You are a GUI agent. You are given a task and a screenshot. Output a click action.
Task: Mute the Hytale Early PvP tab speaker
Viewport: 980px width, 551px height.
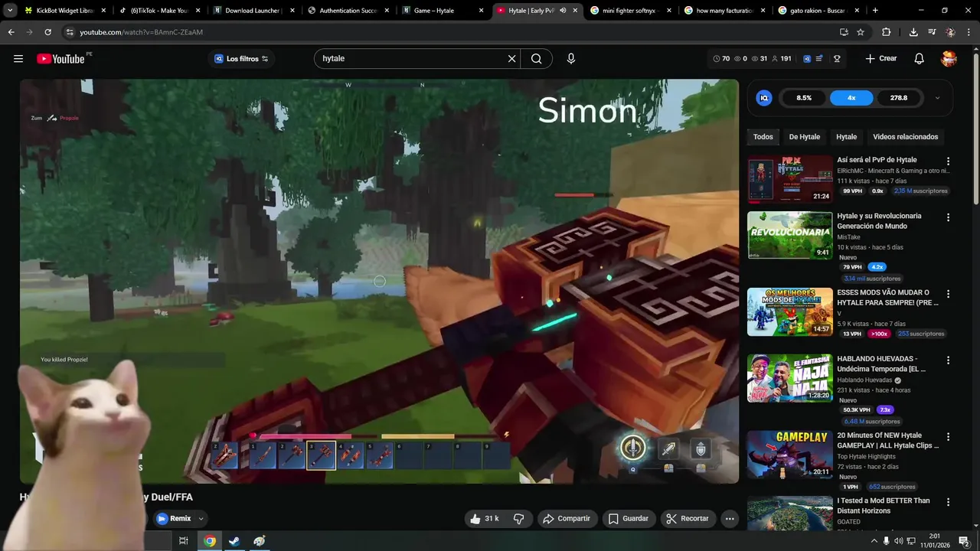(563, 11)
